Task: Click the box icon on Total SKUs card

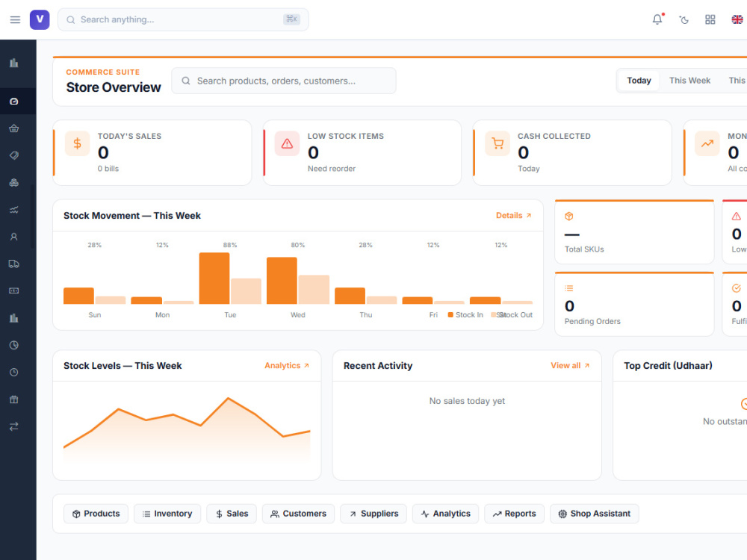Action: click(x=568, y=217)
